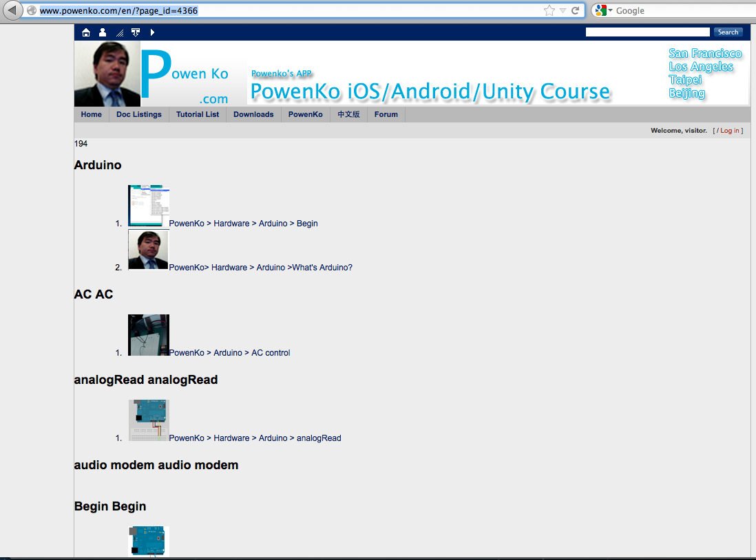Open the URL history dropdown arrow
This screenshot has height=560, width=756.
click(562, 10)
